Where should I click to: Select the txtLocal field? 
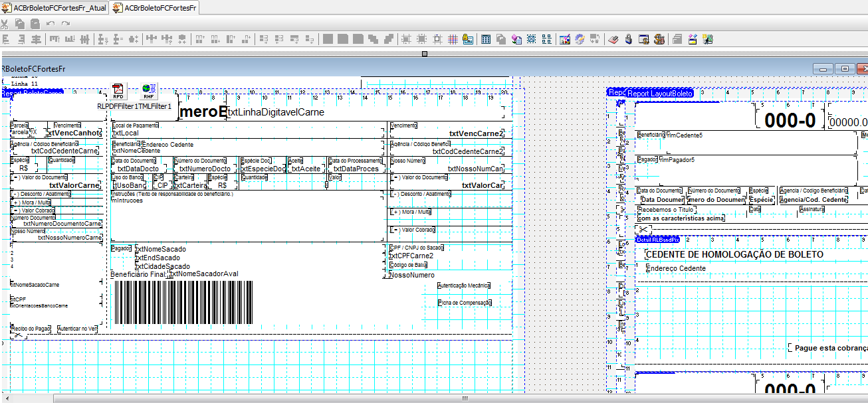126,133
